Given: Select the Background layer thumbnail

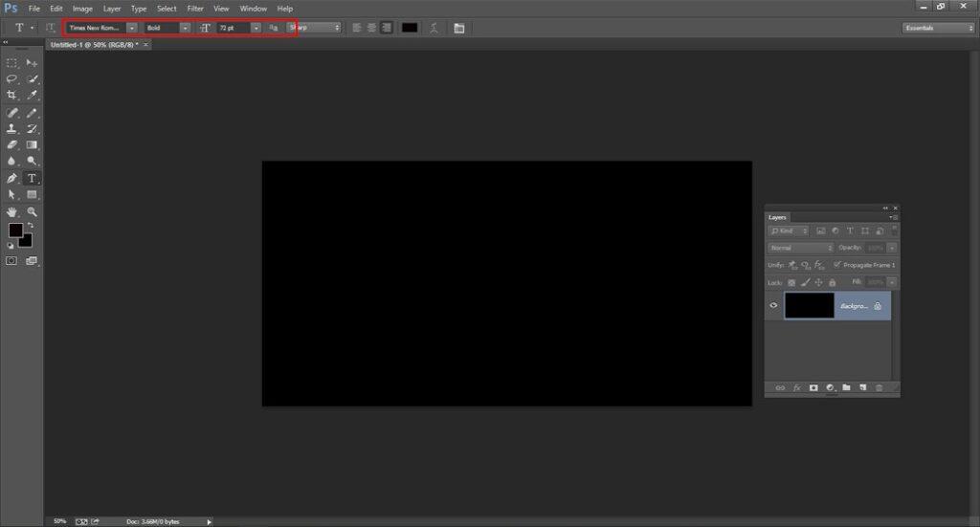Looking at the screenshot, I should pyautogui.click(x=810, y=306).
